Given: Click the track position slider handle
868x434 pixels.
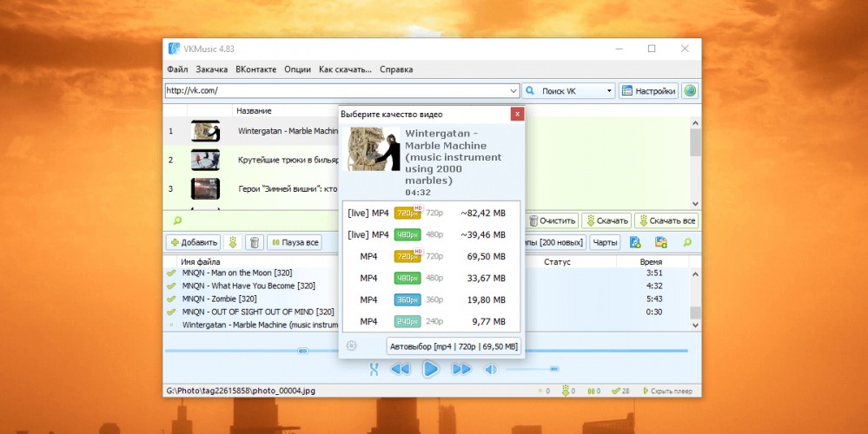Looking at the screenshot, I should 302,351.
